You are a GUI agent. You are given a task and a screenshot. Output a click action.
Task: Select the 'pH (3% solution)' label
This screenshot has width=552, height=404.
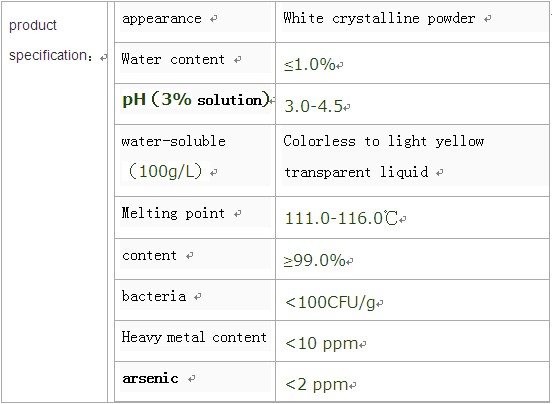click(196, 100)
